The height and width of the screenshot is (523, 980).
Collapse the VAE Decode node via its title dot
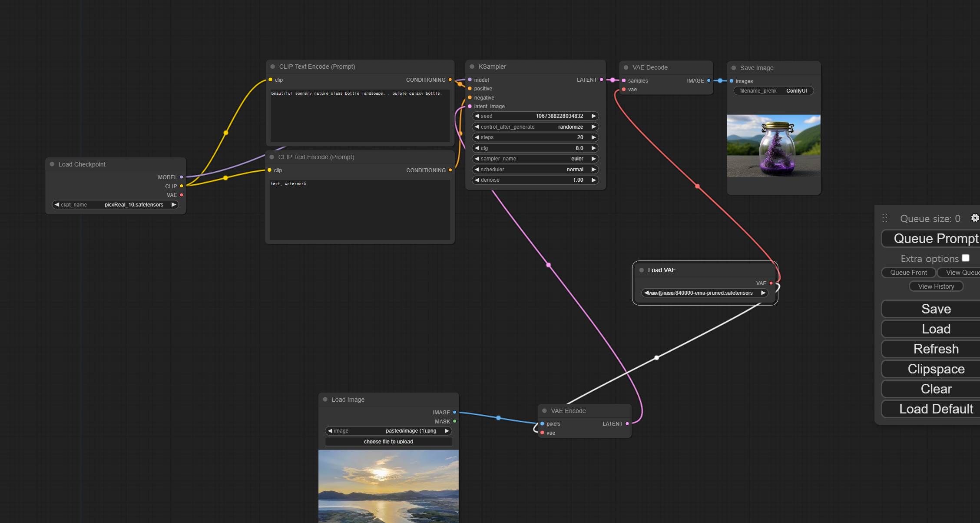(x=626, y=67)
